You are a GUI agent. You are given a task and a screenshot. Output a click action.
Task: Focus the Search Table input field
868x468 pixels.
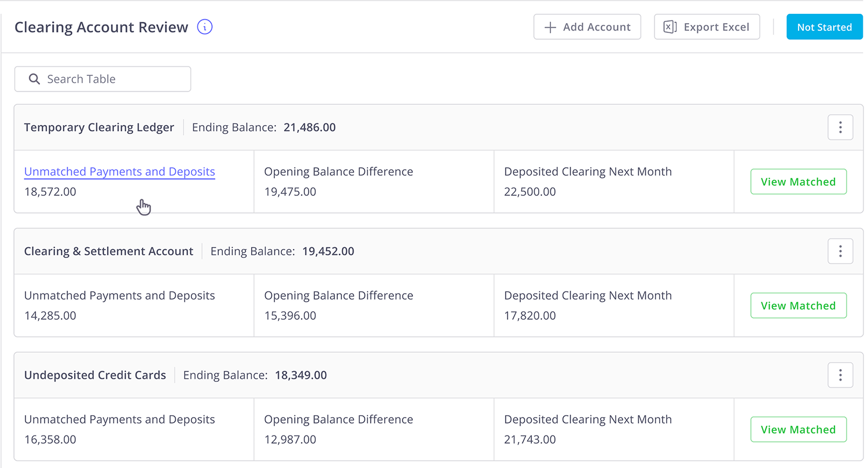[102, 79]
